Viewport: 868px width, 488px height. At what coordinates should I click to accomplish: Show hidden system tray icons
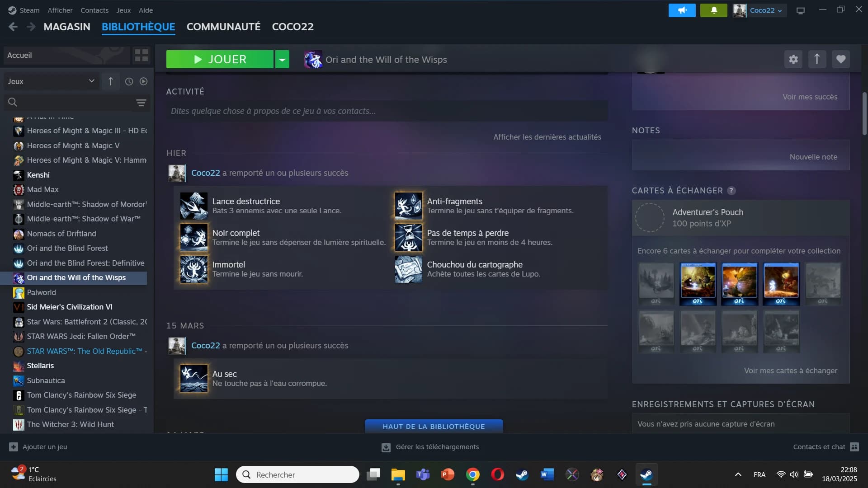738,474
